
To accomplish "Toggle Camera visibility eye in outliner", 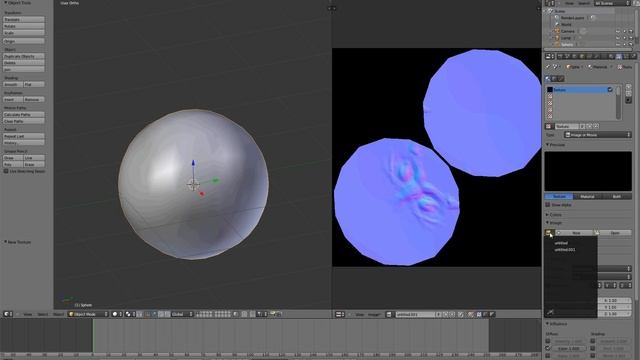I will pyautogui.click(x=618, y=31).
